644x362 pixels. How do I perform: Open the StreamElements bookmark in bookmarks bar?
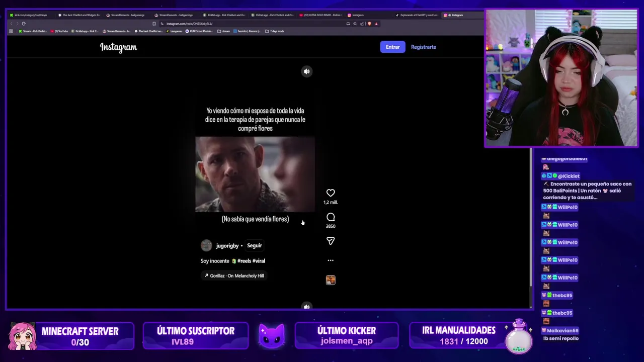(117, 31)
